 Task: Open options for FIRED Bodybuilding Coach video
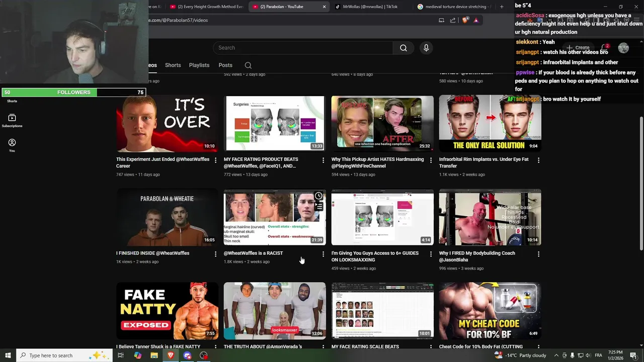point(538,254)
